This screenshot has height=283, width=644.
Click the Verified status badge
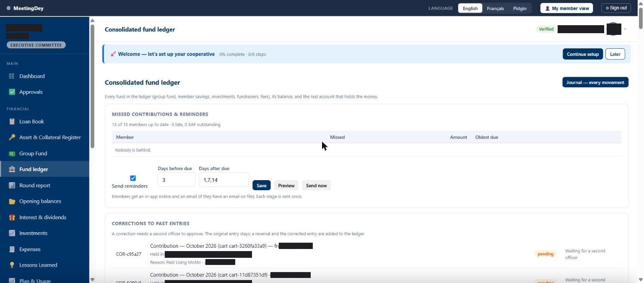[x=546, y=29]
